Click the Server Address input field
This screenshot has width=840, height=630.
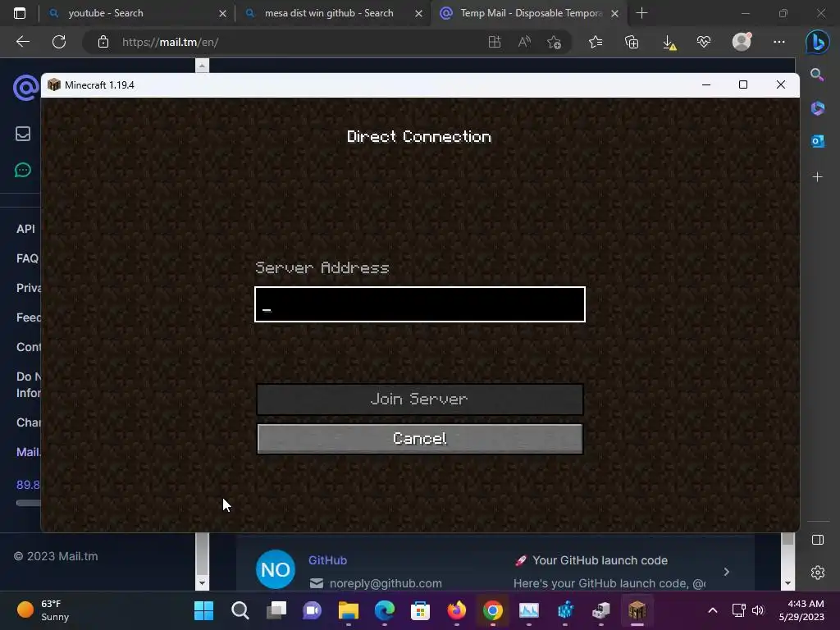419,304
